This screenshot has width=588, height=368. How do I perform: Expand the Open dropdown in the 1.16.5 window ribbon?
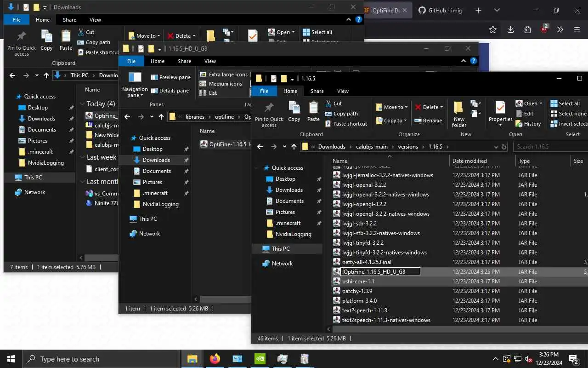(x=541, y=103)
